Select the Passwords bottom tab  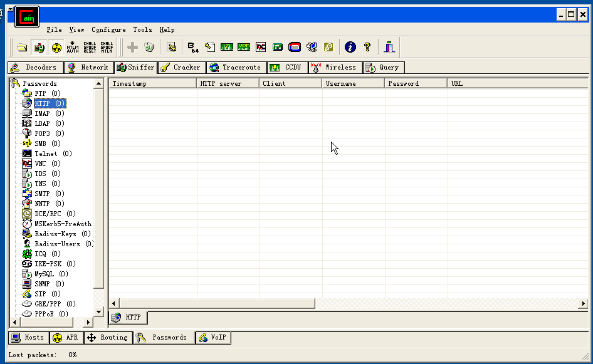coord(164,337)
